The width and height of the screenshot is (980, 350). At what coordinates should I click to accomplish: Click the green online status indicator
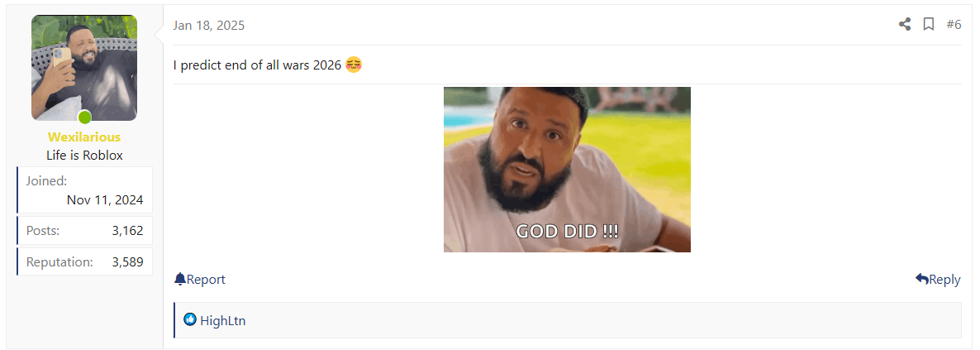point(84,117)
